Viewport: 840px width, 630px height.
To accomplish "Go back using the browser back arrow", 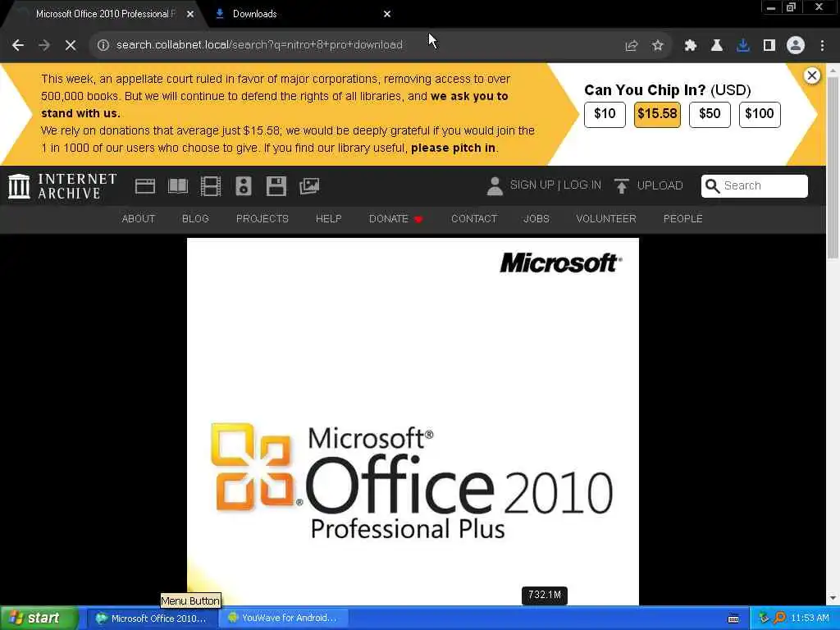I will coord(18,45).
